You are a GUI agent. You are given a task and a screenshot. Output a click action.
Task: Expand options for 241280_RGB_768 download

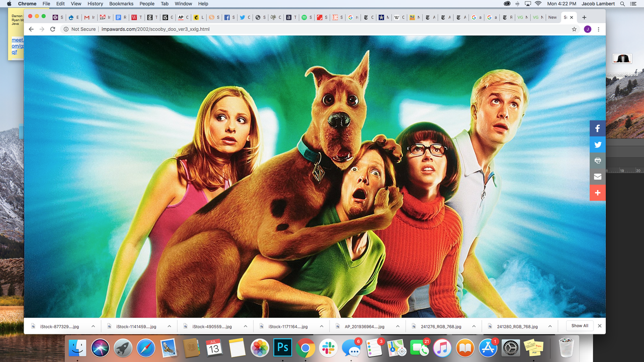tap(550, 326)
